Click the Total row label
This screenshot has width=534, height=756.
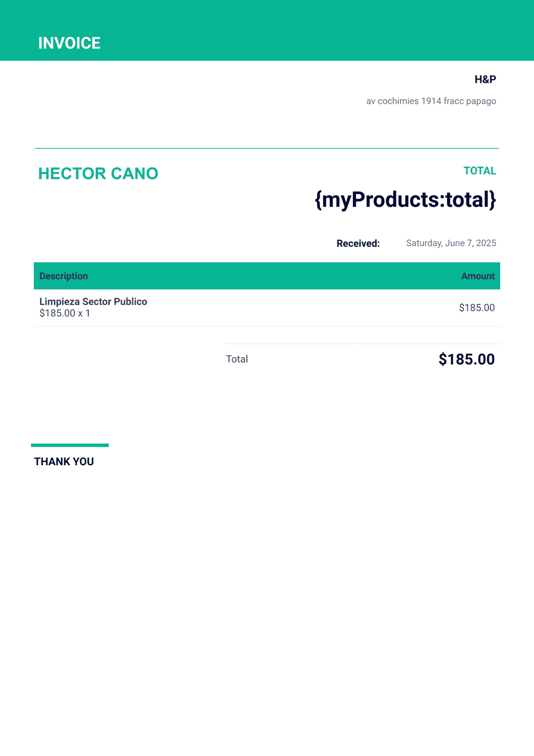tap(237, 359)
